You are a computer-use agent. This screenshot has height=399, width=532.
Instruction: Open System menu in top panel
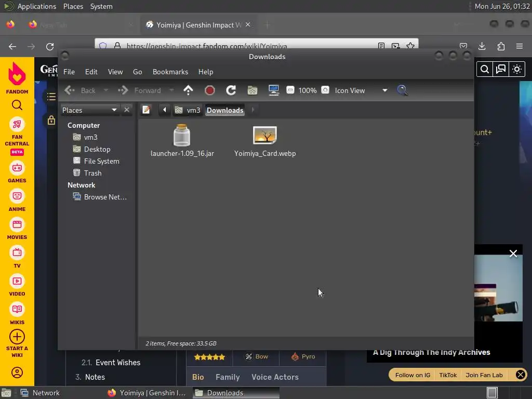(x=101, y=6)
